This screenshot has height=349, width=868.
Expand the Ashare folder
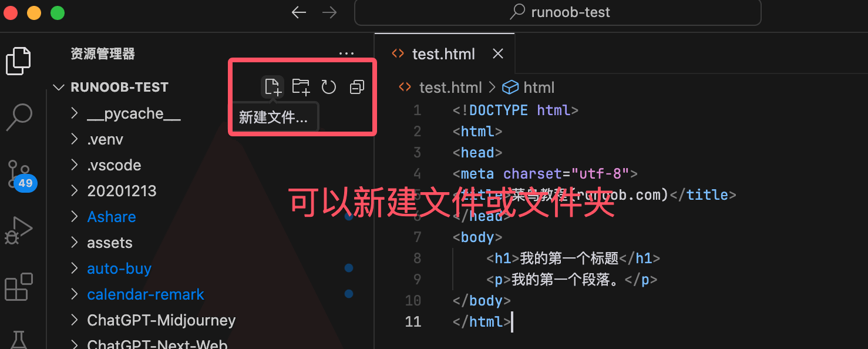[112, 217]
